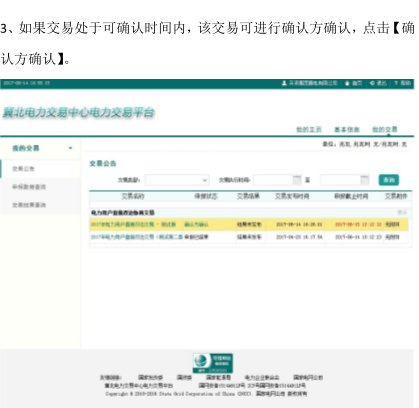
Task: Click the 退出 logout icon in top bar
Action: point(372,83)
